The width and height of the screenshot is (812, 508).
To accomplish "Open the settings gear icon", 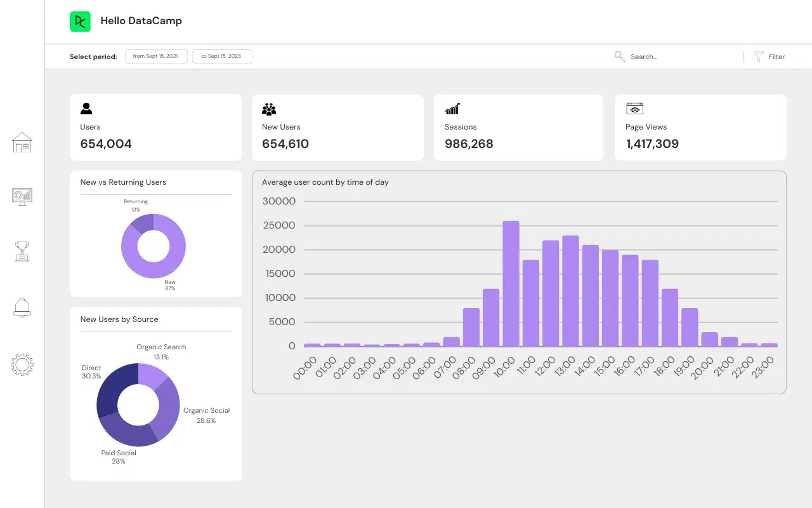I will [22, 364].
